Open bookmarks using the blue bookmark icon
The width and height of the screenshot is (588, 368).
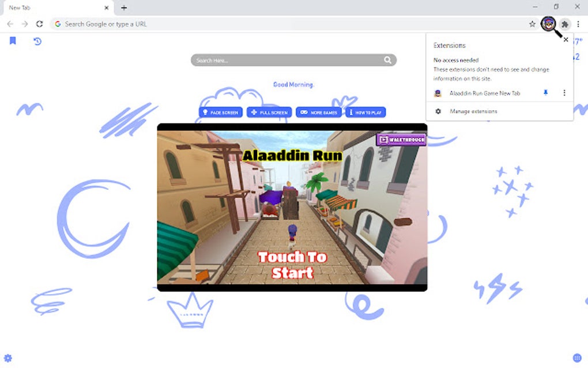click(13, 40)
